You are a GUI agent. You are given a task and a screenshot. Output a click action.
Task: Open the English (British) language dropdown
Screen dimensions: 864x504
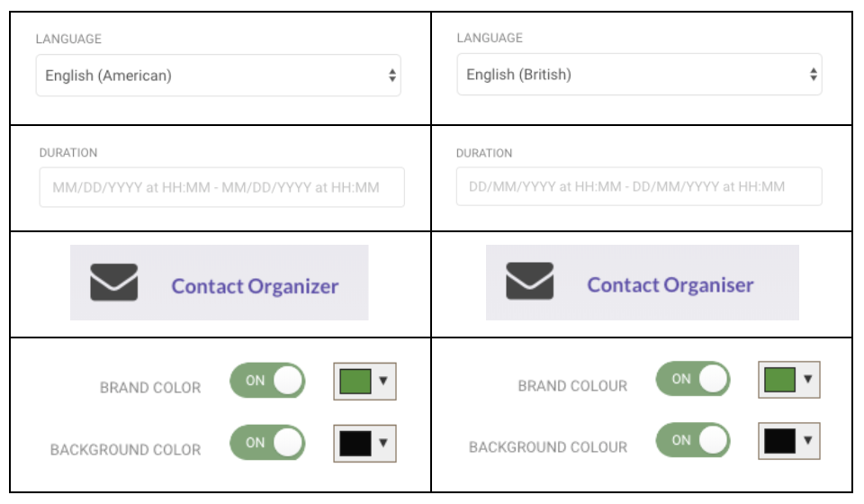point(639,75)
